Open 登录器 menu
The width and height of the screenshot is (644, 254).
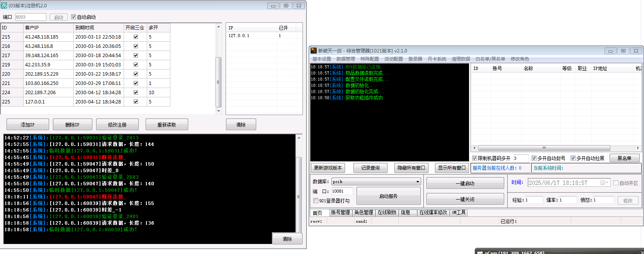click(x=415, y=59)
